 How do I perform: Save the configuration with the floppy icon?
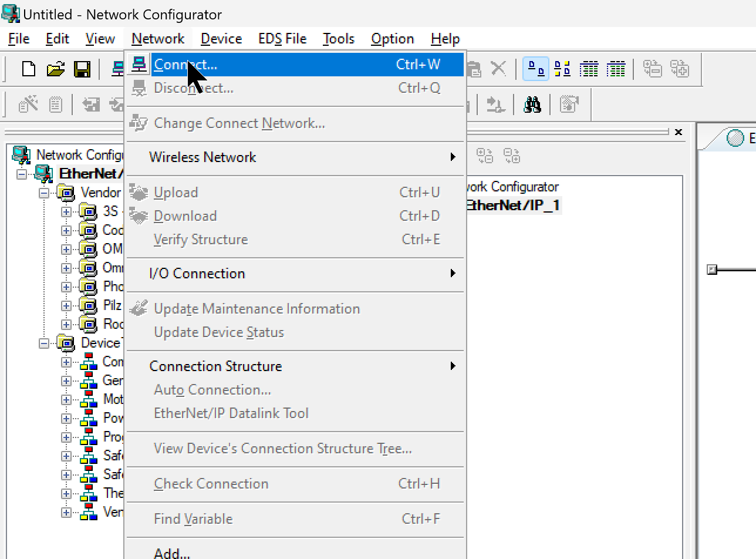click(x=82, y=69)
